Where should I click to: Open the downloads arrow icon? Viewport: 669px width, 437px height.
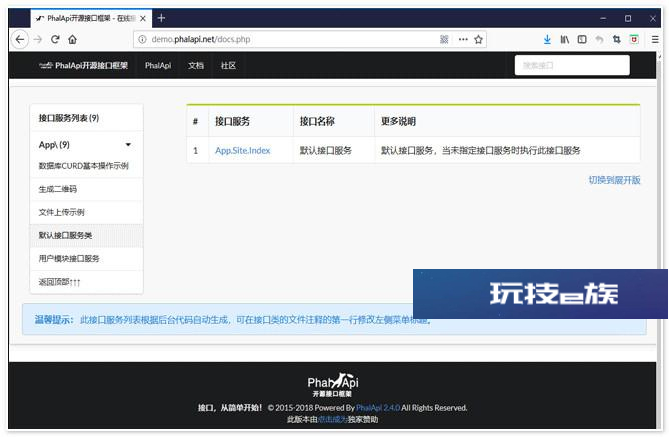(547, 39)
